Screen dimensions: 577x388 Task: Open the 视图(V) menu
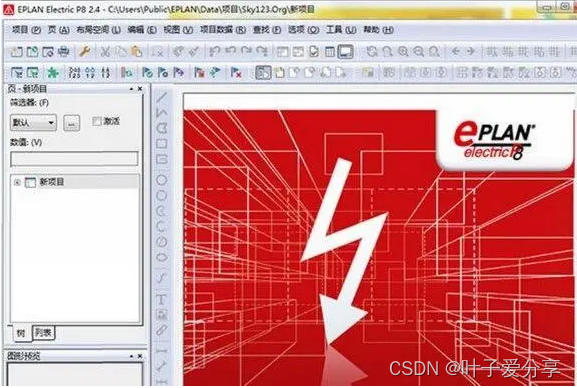(x=178, y=30)
